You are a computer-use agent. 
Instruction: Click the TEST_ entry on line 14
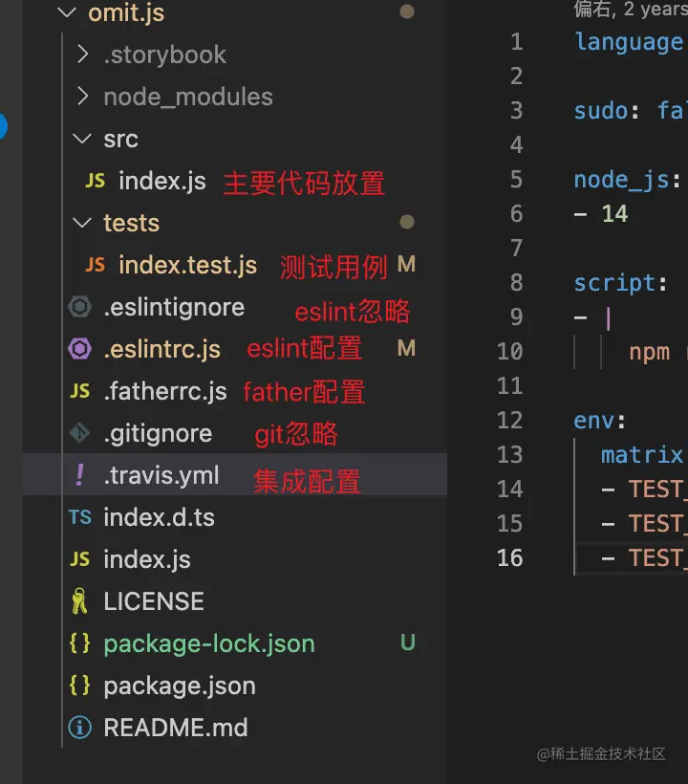click(x=657, y=489)
